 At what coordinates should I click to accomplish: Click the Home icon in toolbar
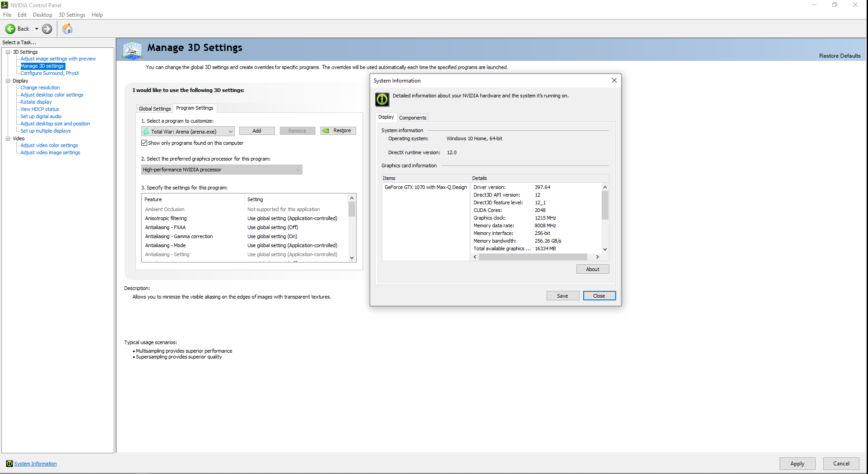point(67,29)
